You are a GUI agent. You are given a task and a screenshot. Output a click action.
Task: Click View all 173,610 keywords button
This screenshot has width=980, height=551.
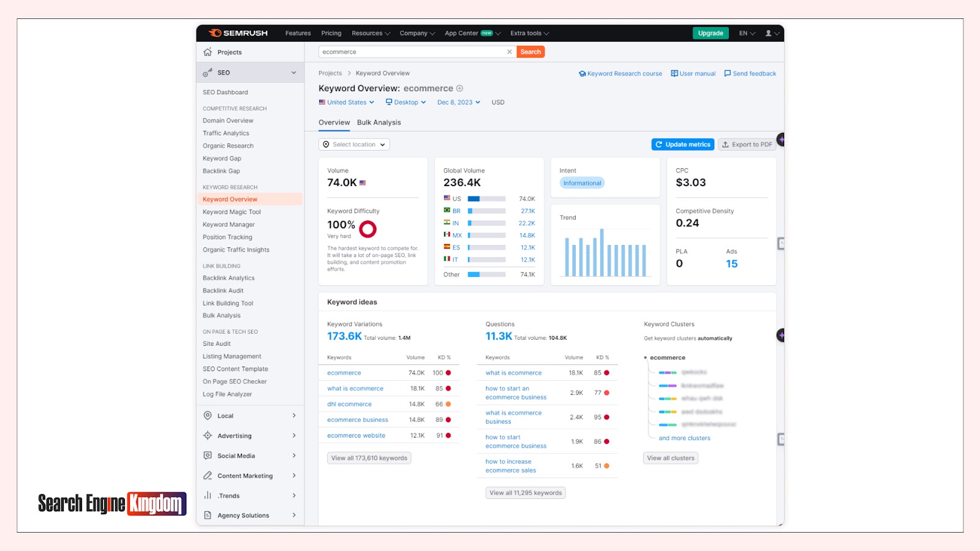[x=369, y=458]
